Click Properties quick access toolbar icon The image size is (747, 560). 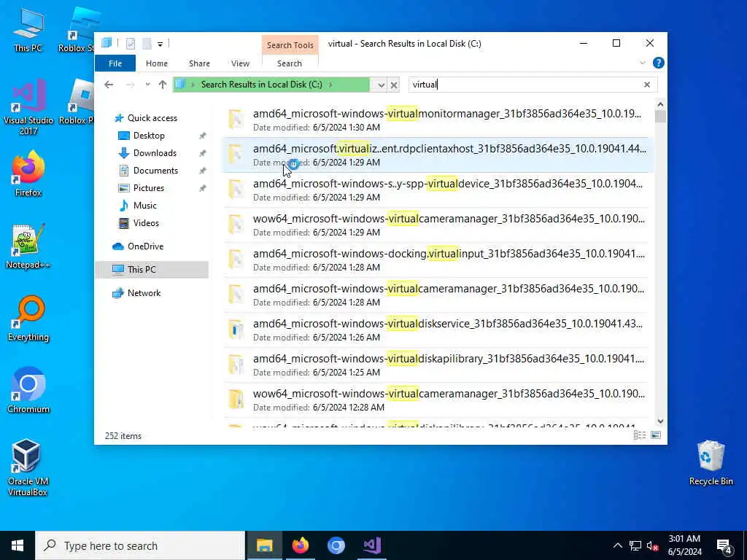point(130,44)
